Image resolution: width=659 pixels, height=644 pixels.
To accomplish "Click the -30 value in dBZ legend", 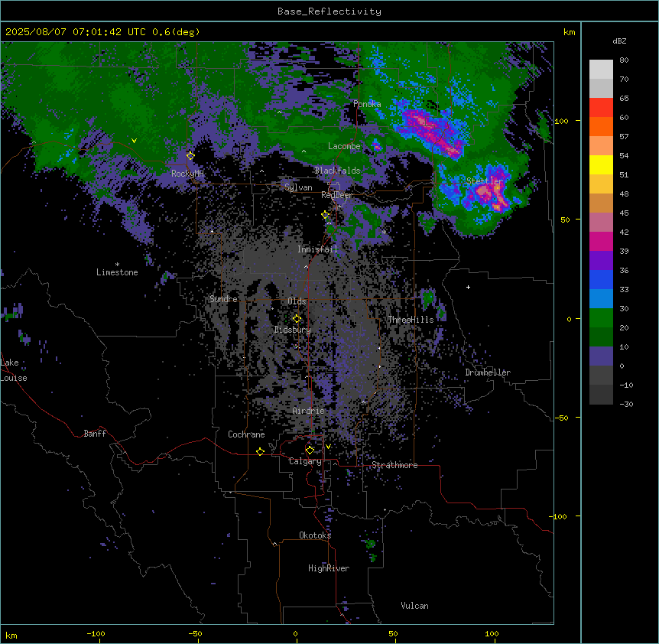I will [x=626, y=405].
